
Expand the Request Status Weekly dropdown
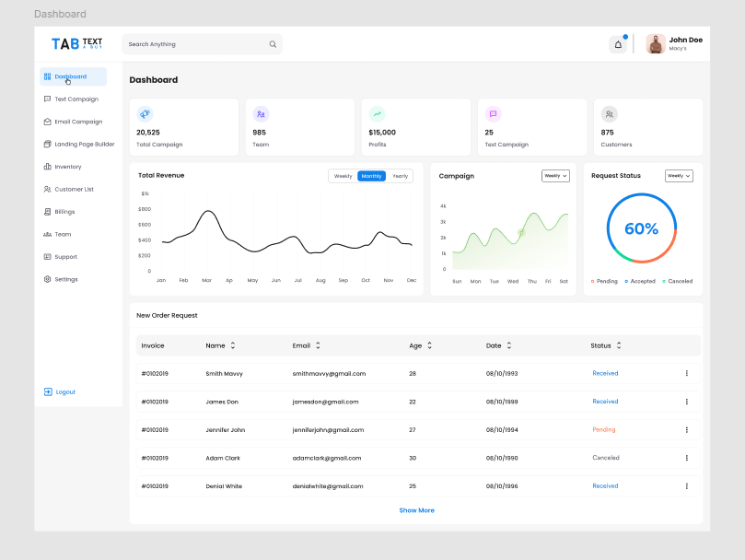pos(679,176)
